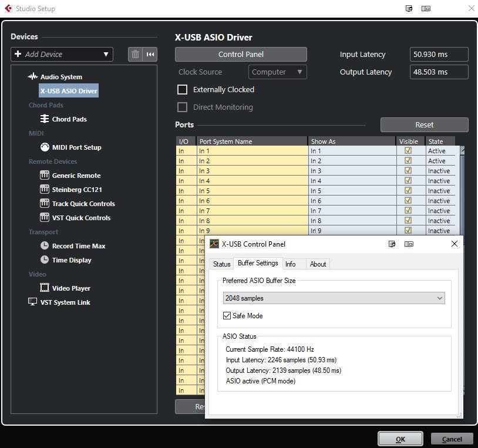Click the Steinberg CC121 icon

(x=45, y=189)
